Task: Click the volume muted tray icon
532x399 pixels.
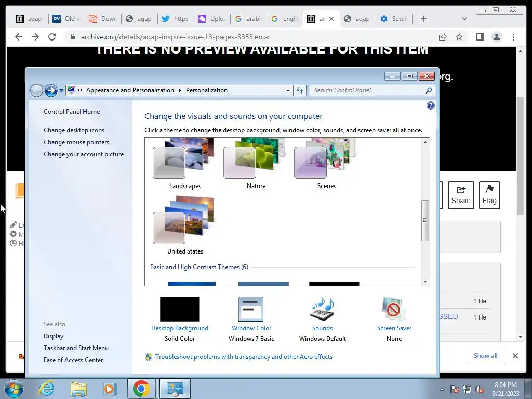Action: [480, 390]
